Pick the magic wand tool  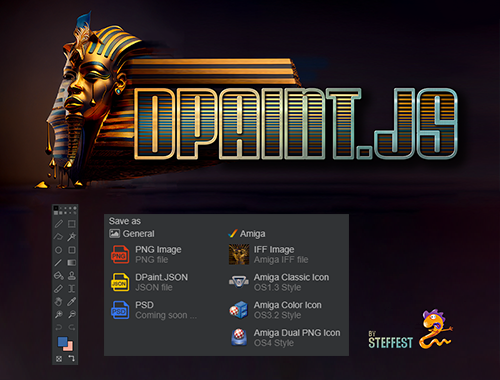pyautogui.click(x=72, y=237)
